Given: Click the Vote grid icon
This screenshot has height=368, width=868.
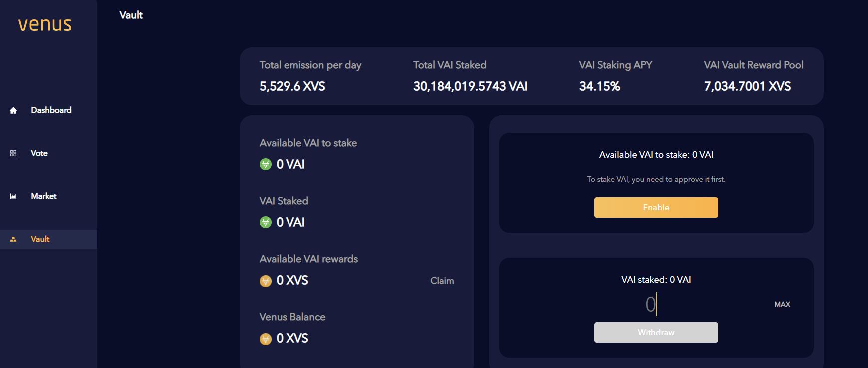Looking at the screenshot, I should click(13, 153).
